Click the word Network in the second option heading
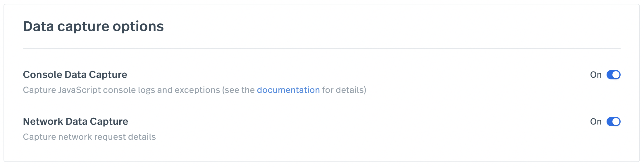 43,122
